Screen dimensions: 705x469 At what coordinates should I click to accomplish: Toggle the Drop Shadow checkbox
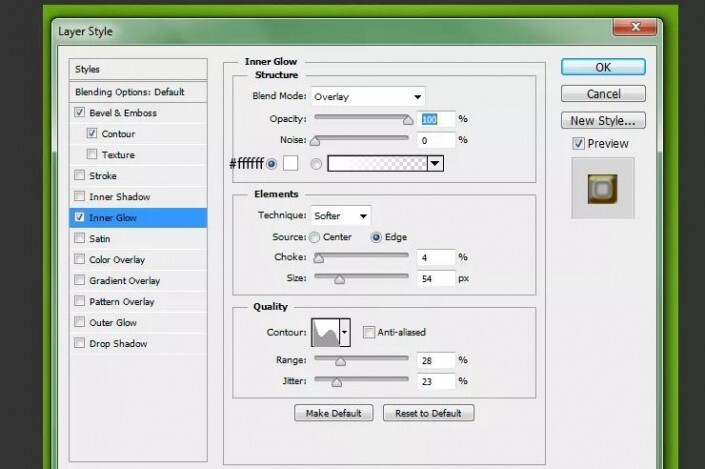(x=80, y=344)
